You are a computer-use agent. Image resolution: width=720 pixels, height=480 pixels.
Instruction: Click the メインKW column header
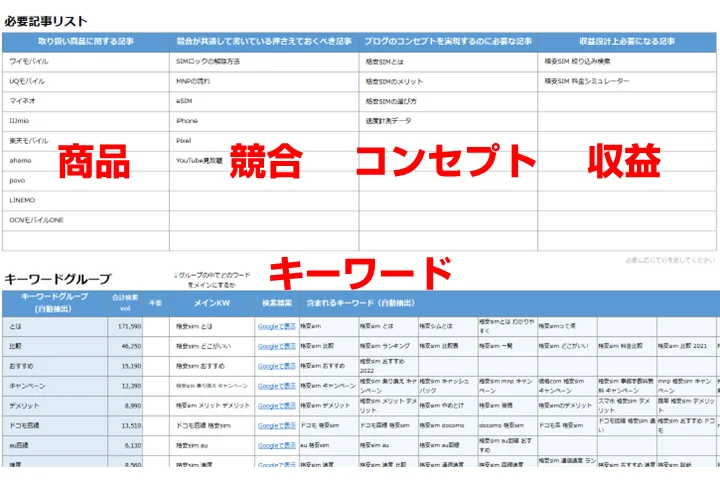(212, 303)
